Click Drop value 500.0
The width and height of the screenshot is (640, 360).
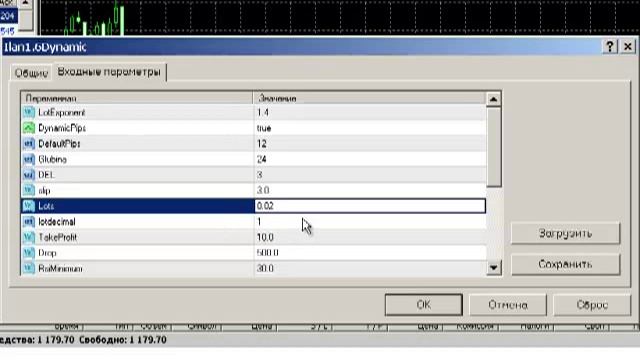tap(267, 253)
